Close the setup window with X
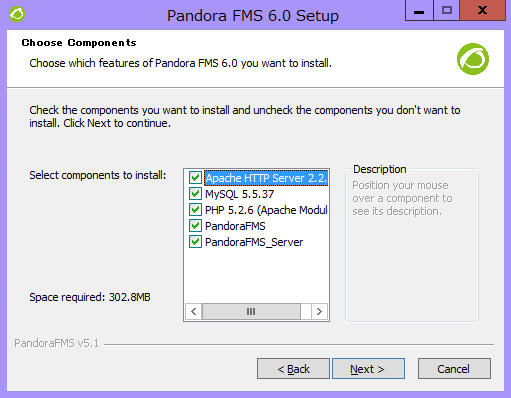 point(482,10)
